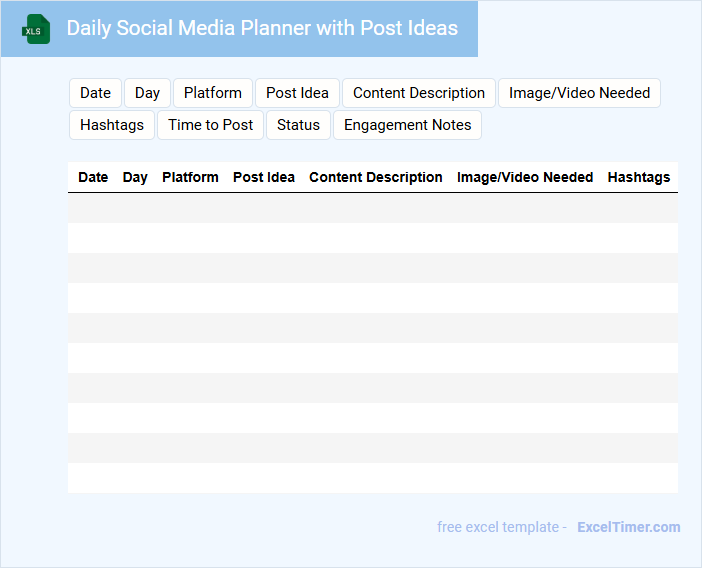Click the Image/Video Needed column header
This screenshot has width=702, height=568.
pos(525,177)
